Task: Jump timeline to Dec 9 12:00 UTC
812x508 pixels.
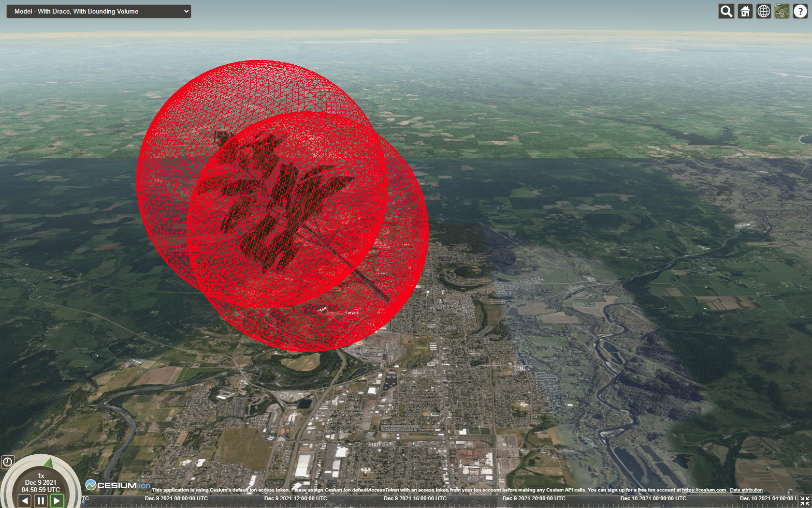Action: click(295, 498)
